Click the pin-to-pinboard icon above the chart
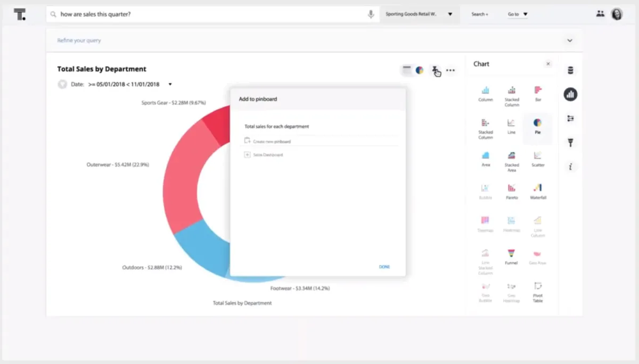Image resolution: width=639 pixels, height=364 pixels. pos(435,70)
